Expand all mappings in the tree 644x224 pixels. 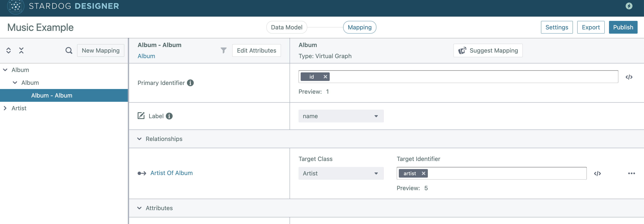click(x=9, y=51)
